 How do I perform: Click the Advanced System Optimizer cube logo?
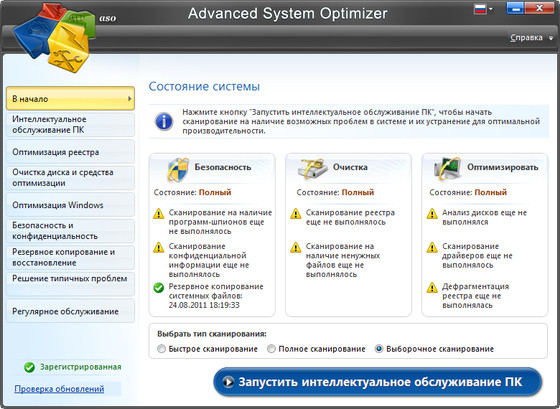55,38
